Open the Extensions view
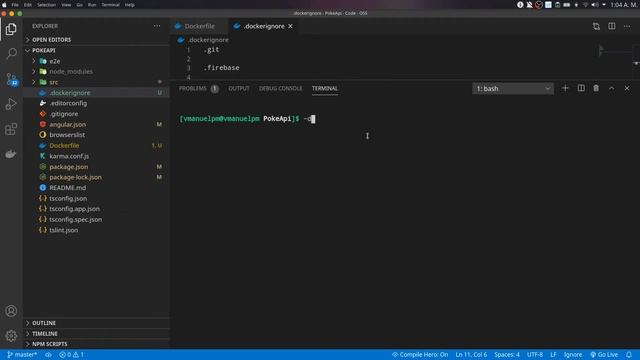Image resolution: width=640 pixels, height=360 pixels. tap(11, 129)
